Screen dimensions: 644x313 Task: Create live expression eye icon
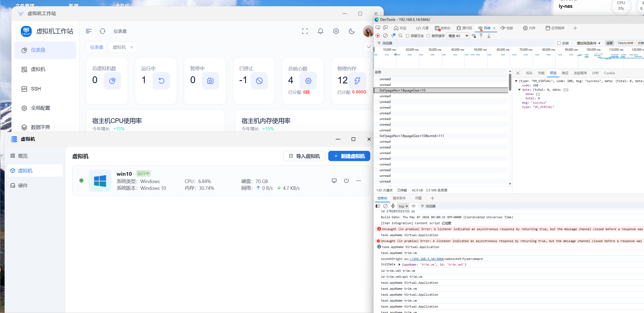pyautogui.click(x=414, y=206)
